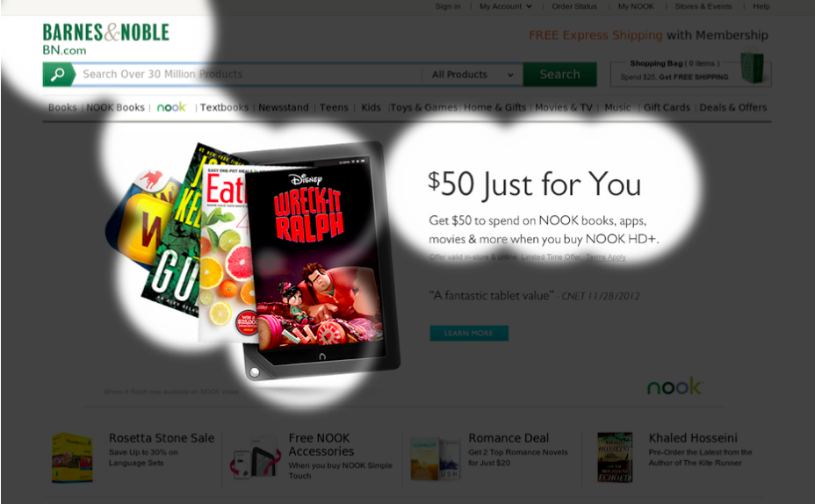Image resolution: width=815 pixels, height=504 pixels.
Task: Open the Deals & Offers menu
Action: click(x=732, y=107)
